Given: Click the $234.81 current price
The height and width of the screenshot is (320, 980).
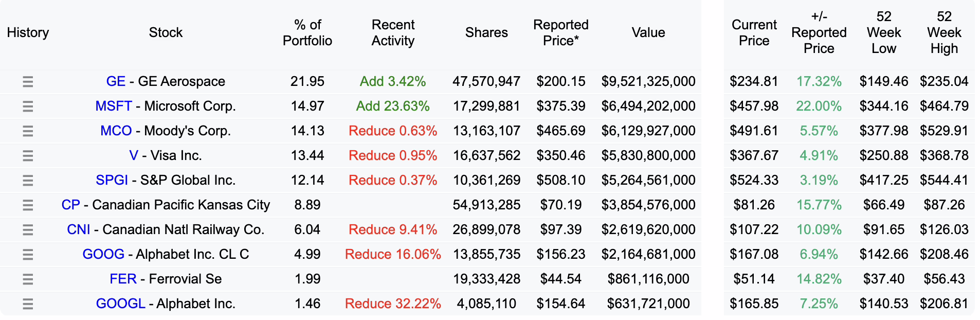Looking at the screenshot, I should [754, 81].
